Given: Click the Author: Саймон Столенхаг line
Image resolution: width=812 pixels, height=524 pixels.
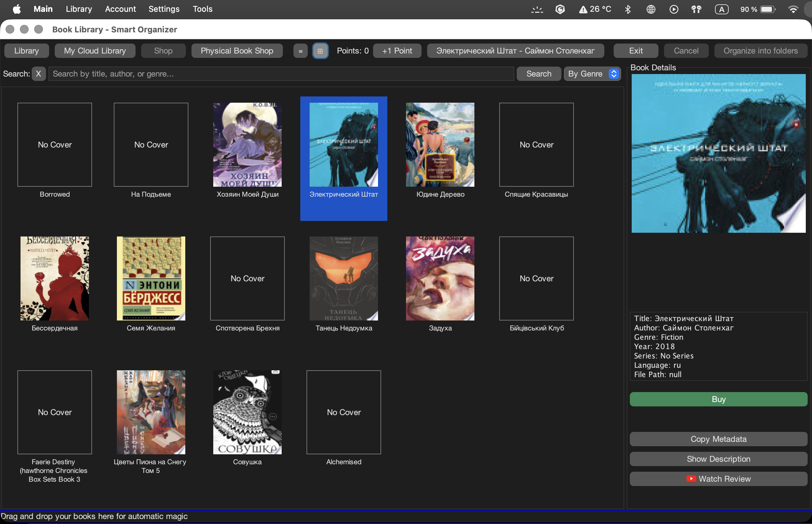Looking at the screenshot, I should pos(684,328).
